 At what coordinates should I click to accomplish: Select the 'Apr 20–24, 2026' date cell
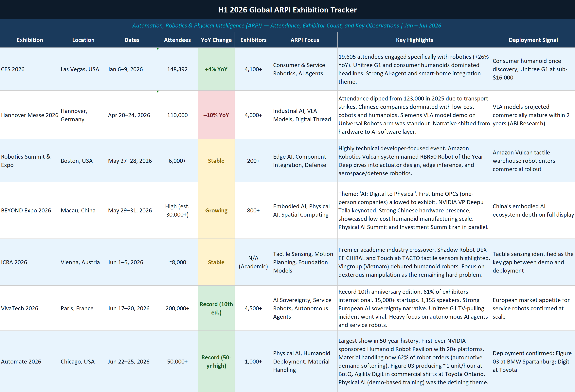132,115
